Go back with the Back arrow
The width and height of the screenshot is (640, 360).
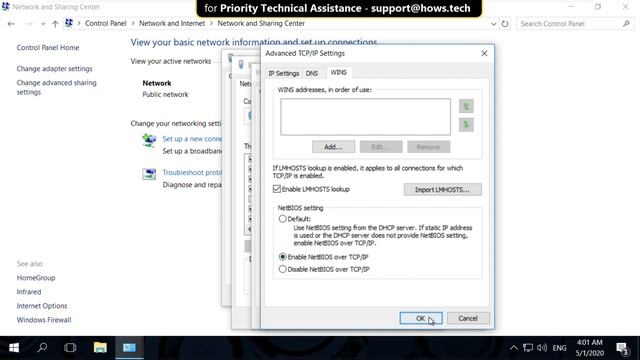click(x=11, y=24)
